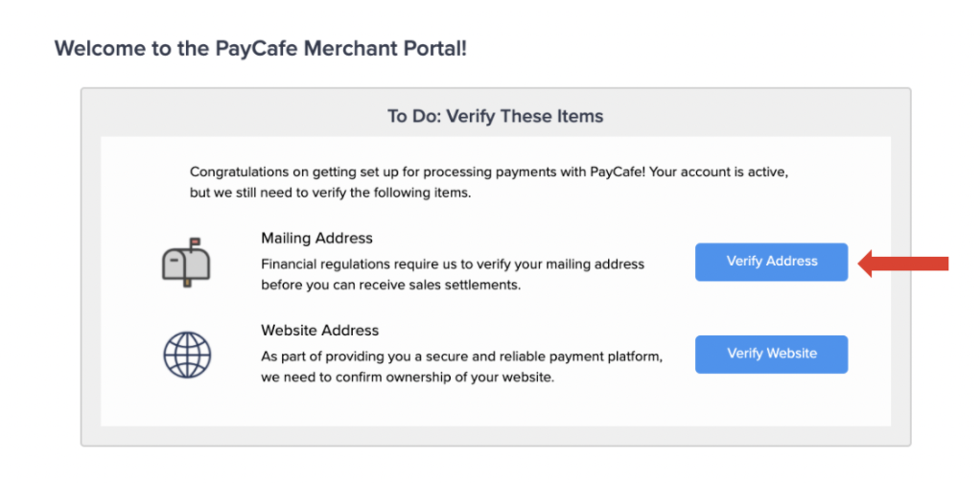Click the line beginning Congratulations on getting set up
This screenshot has height=483, width=980.
tap(494, 172)
